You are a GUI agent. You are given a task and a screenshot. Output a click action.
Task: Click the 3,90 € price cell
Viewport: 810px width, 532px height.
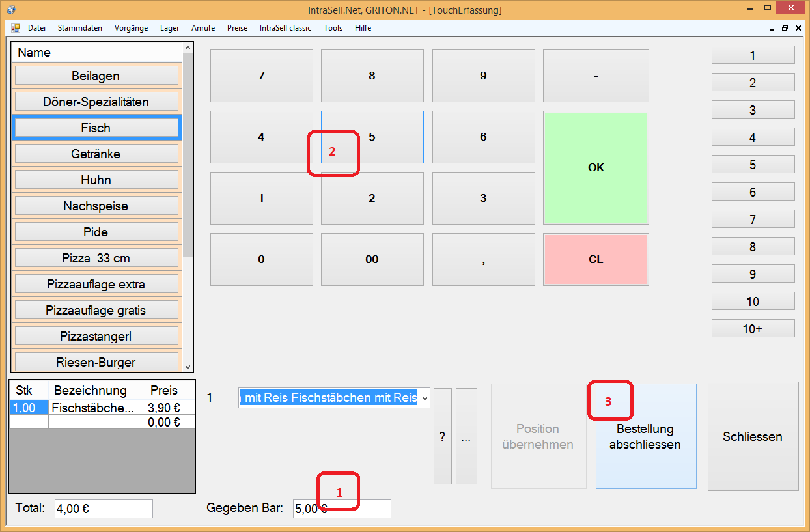pyautogui.click(x=169, y=408)
